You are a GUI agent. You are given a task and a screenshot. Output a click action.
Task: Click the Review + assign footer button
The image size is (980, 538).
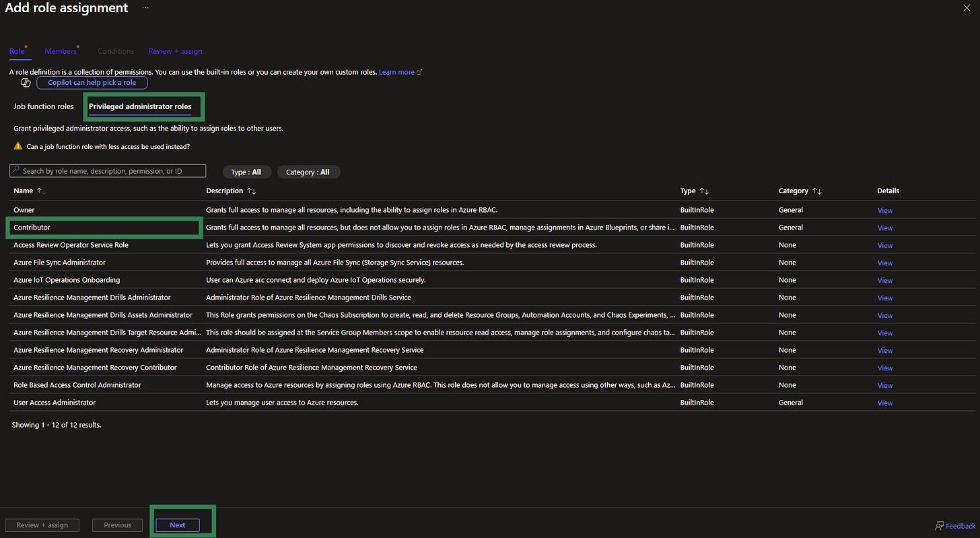(42, 525)
